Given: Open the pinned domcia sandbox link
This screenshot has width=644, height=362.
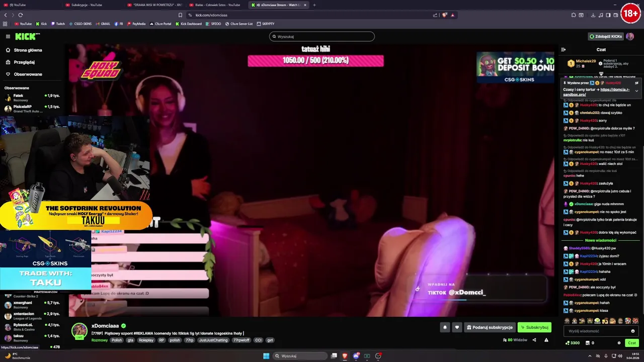Looking at the screenshot, I should [x=596, y=92].
